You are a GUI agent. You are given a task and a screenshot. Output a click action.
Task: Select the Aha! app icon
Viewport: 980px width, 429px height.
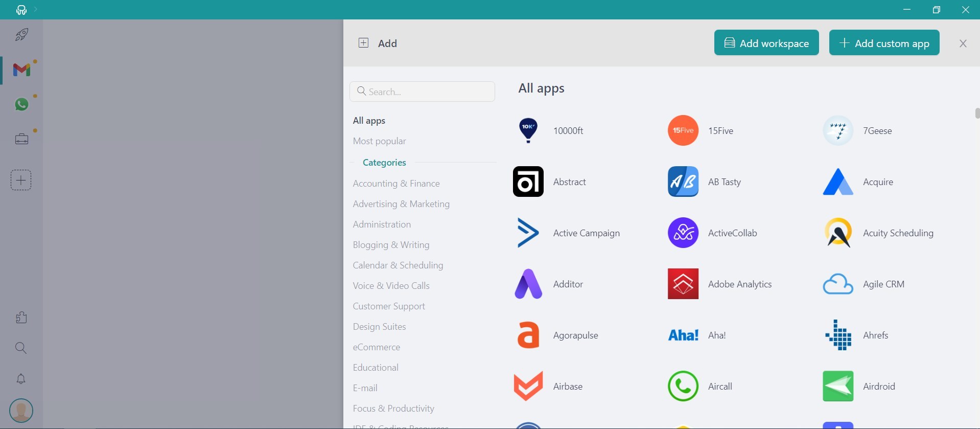pyautogui.click(x=683, y=335)
